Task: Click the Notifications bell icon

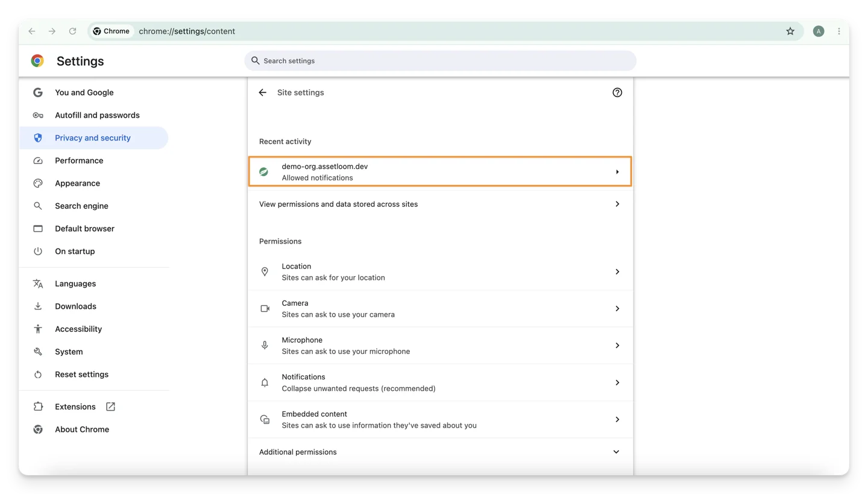Action: click(265, 382)
